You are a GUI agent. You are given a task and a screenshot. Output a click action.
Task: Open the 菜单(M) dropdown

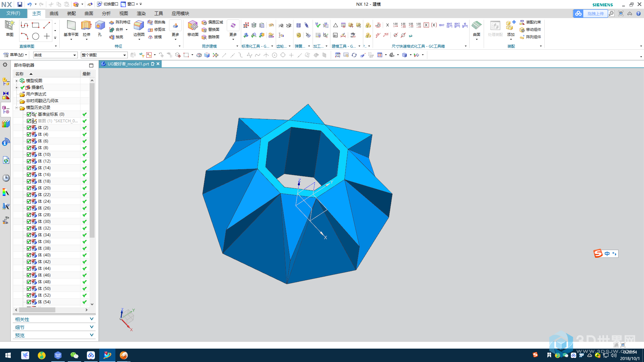pyautogui.click(x=15, y=55)
